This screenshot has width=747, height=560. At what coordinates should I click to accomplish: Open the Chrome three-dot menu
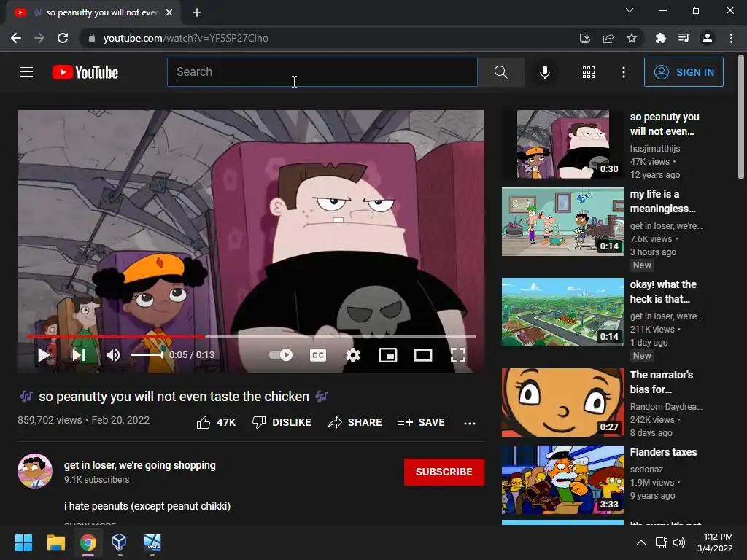click(731, 38)
